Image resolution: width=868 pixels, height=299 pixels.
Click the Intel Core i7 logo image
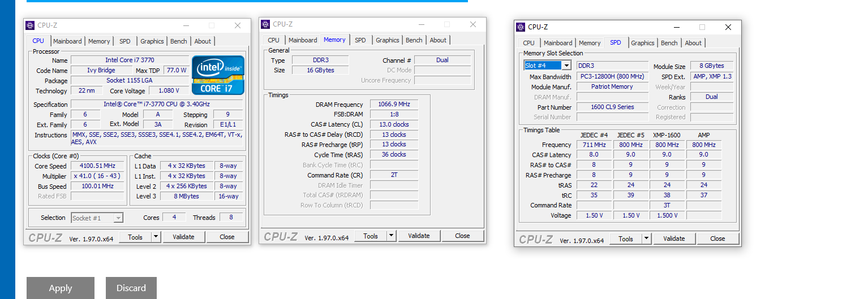click(x=218, y=75)
